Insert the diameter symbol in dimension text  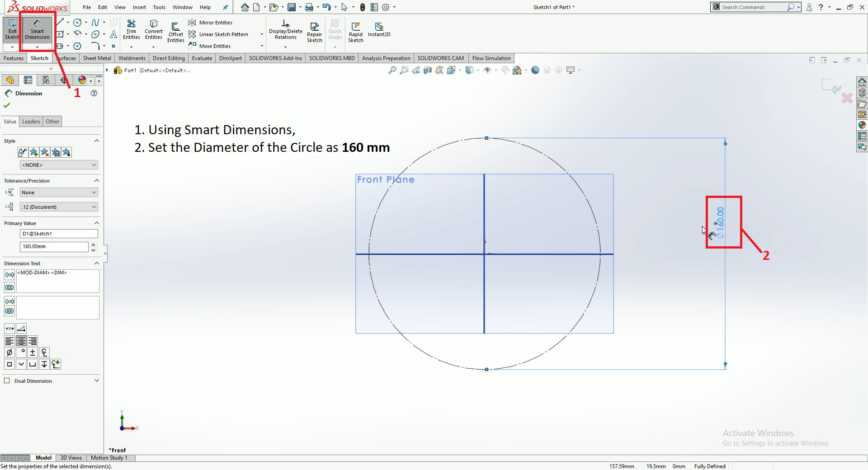pyautogui.click(x=9, y=352)
